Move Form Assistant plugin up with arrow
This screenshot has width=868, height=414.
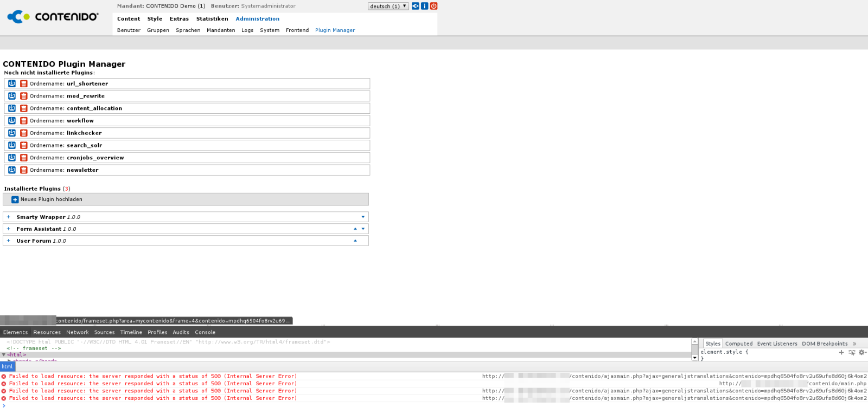(355, 229)
